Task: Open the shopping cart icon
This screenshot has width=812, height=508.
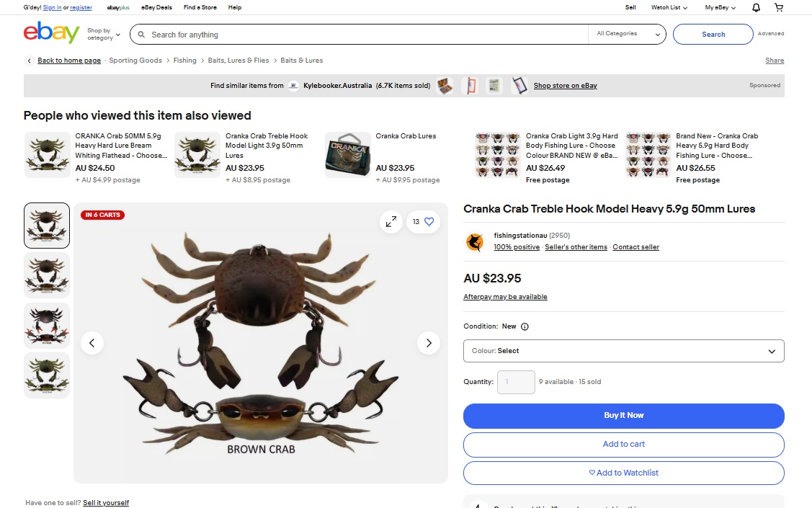Action: point(779,7)
